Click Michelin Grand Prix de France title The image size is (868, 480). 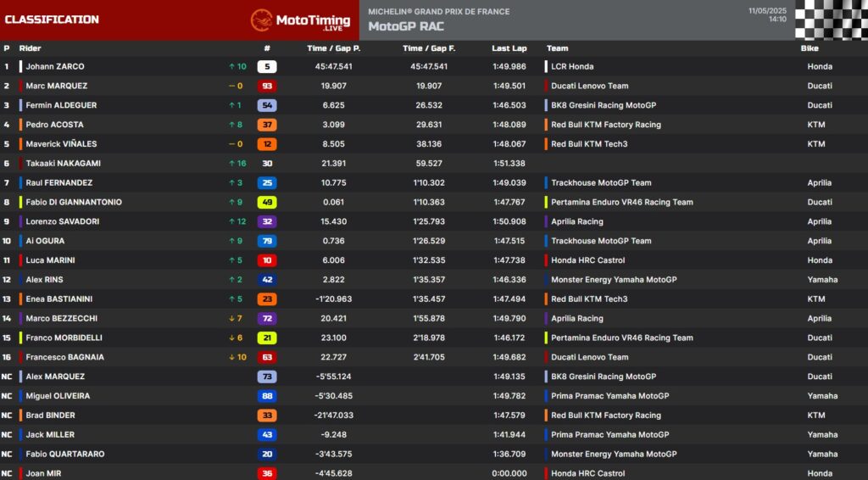pos(439,11)
